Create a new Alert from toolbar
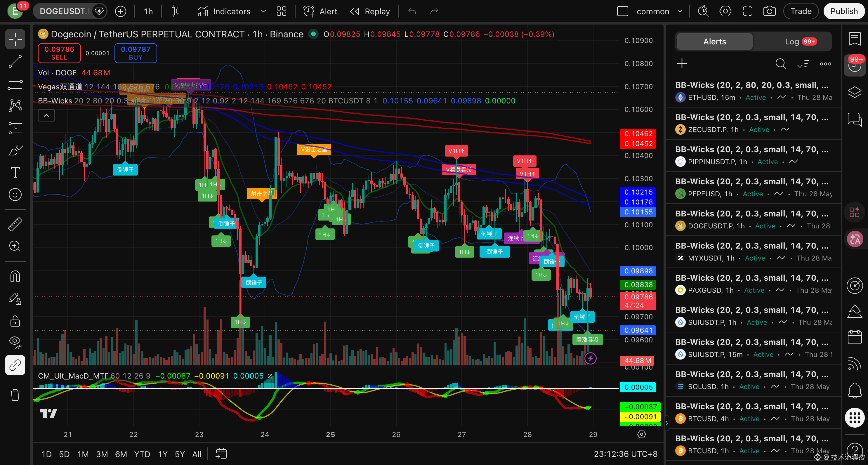 click(320, 11)
